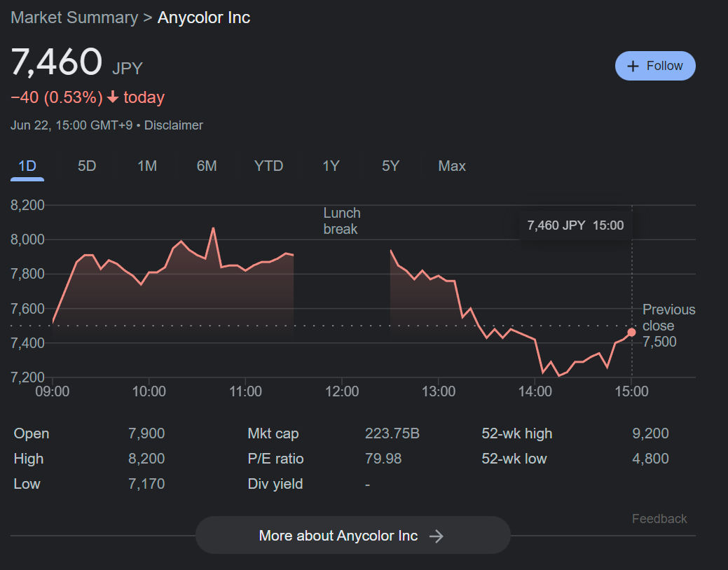Image resolution: width=728 pixels, height=570 pixels.
Task: Click the 15:00 data point marker on chart
Action: click(x=631, y=333)
